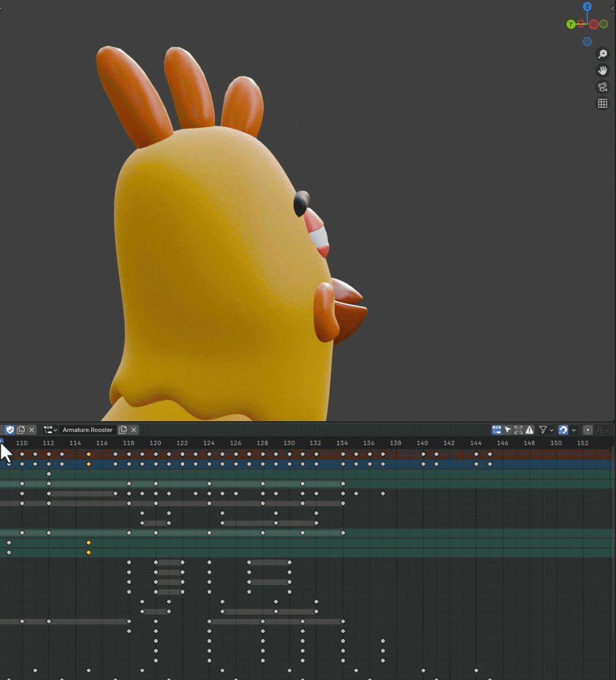Unlink the Armature.Rooster action with X
This screenshot has width=616, height=680.
134,430
